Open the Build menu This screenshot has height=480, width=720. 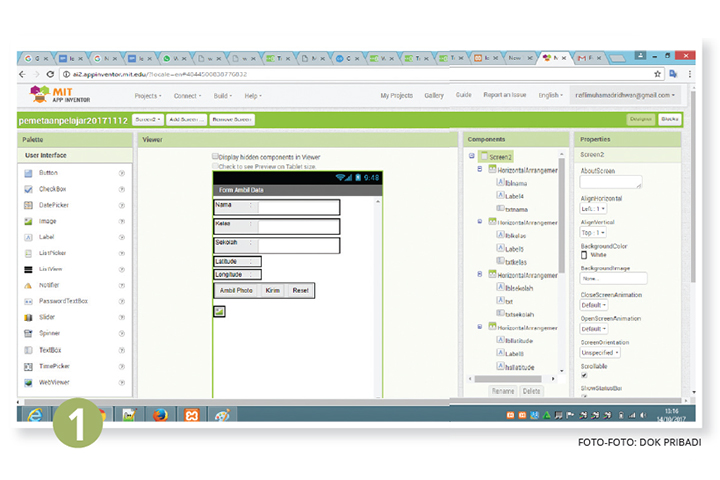click(x=221, y=96)
